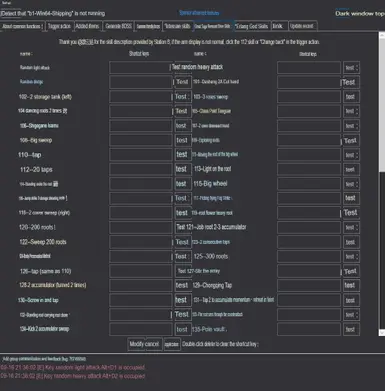The width and height of the screenshot is (385, 391).
Task: Open the Erlang God Skills tab
Action: coord(251,26)
